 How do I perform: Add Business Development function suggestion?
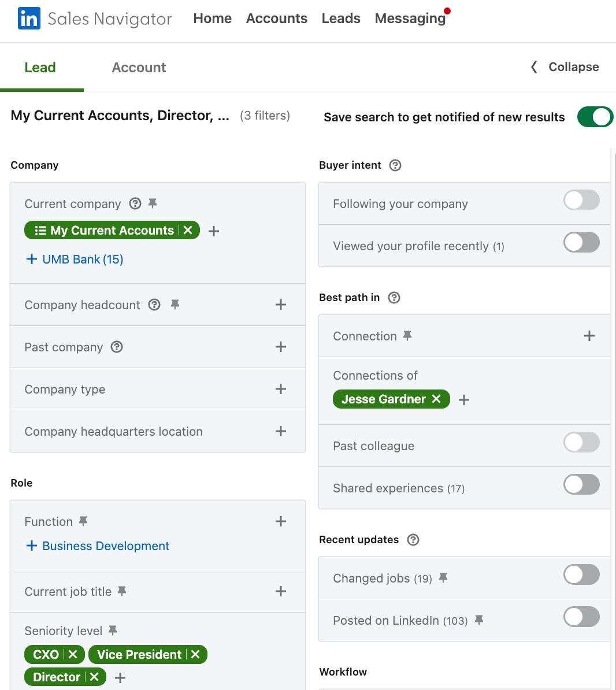click(97, 546)
